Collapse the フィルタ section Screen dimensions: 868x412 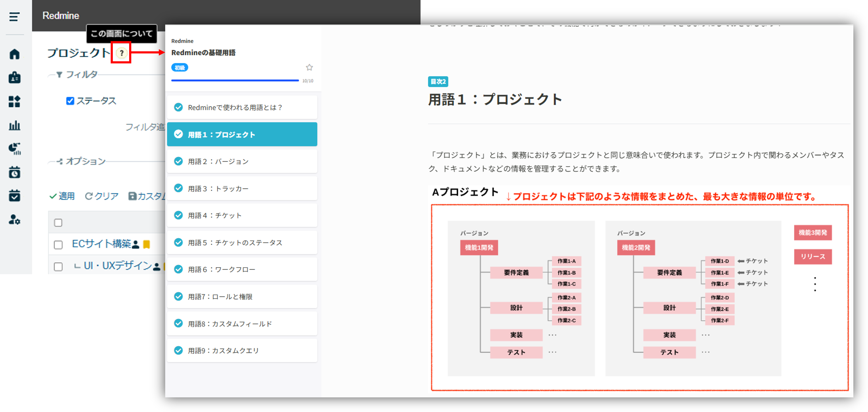click(81, 74)
